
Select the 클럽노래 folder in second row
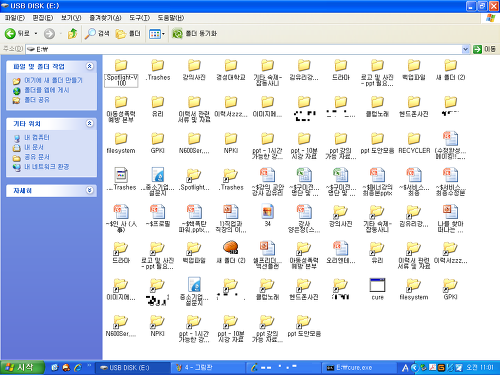377,102
